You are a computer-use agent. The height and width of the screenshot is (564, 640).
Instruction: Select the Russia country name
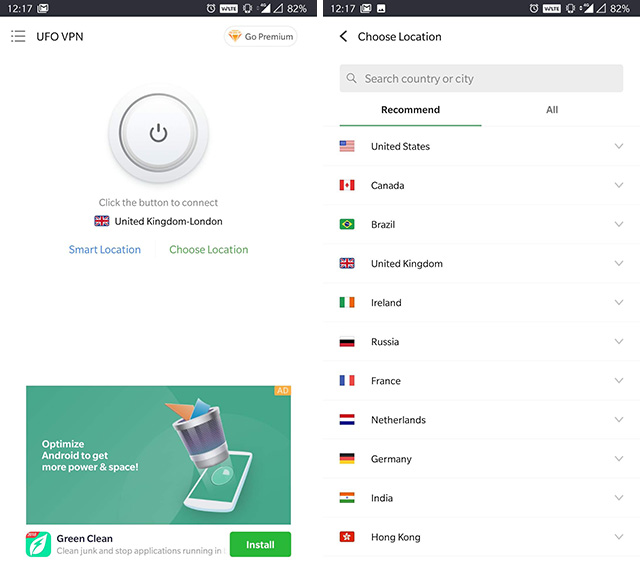[385, 342]
